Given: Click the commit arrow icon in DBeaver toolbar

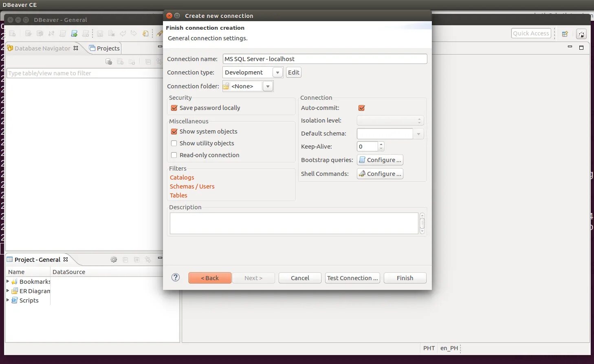Looking at the screenshot, I should (123, 33).
